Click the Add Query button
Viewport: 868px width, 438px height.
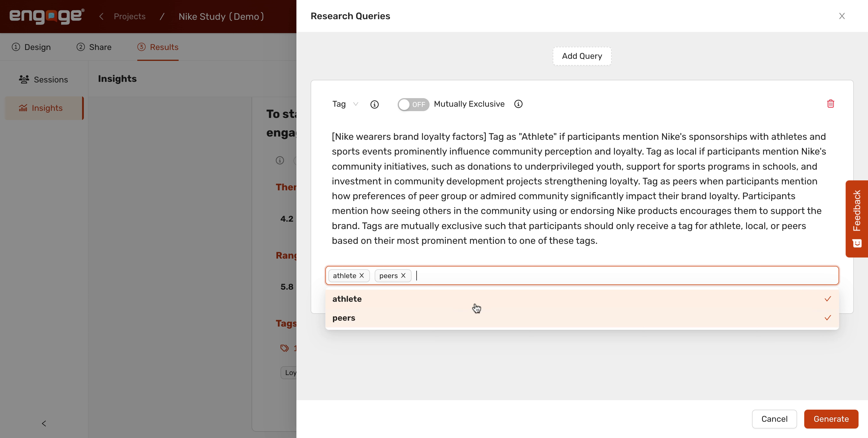tap(582, 56)
